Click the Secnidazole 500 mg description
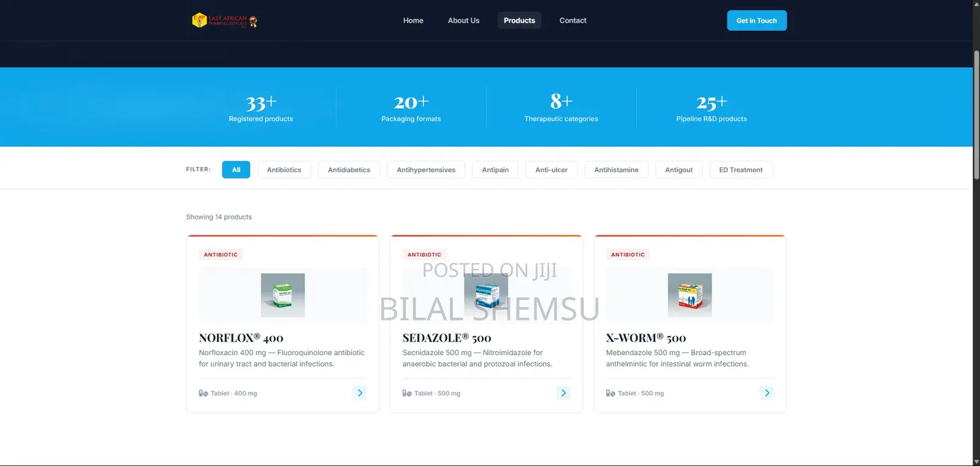This screenshot has height=466, width=980. (x=477, y=358)
